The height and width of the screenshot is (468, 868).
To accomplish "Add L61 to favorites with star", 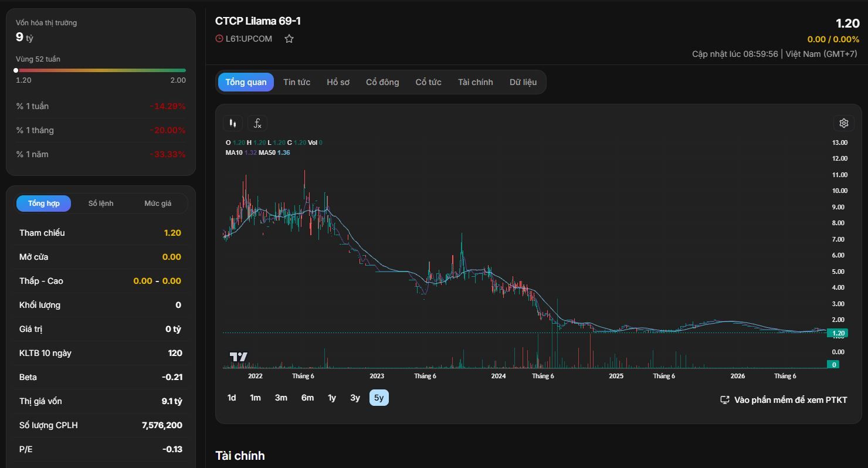I will pyautogui.click(x=289, y=39).
